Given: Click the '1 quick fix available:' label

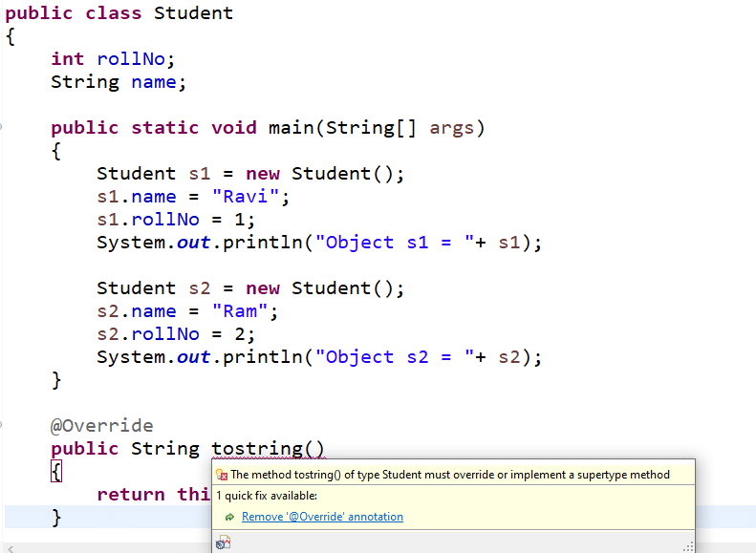Looking at the screenshot, I should pyautogui.click(x=266, y=496).
